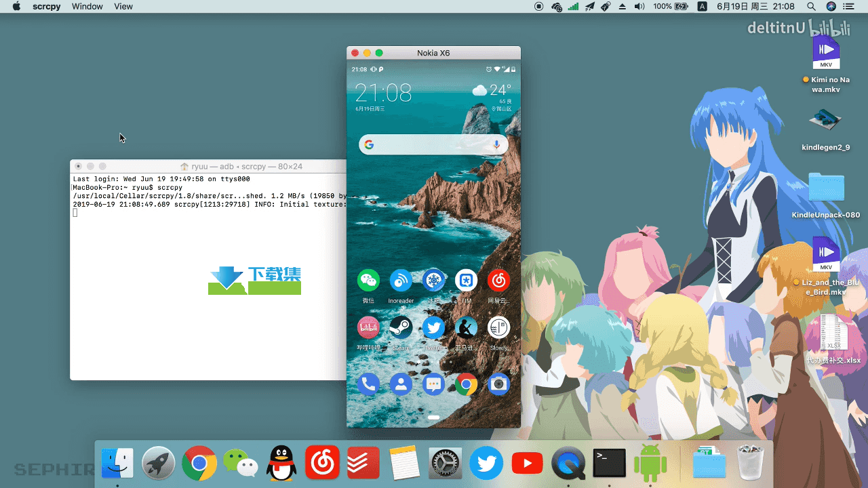Image resolution: width=868 pixels, height=488 pixels.
Task: Open System Preferences from the Dock
Action: coord(446,464)
